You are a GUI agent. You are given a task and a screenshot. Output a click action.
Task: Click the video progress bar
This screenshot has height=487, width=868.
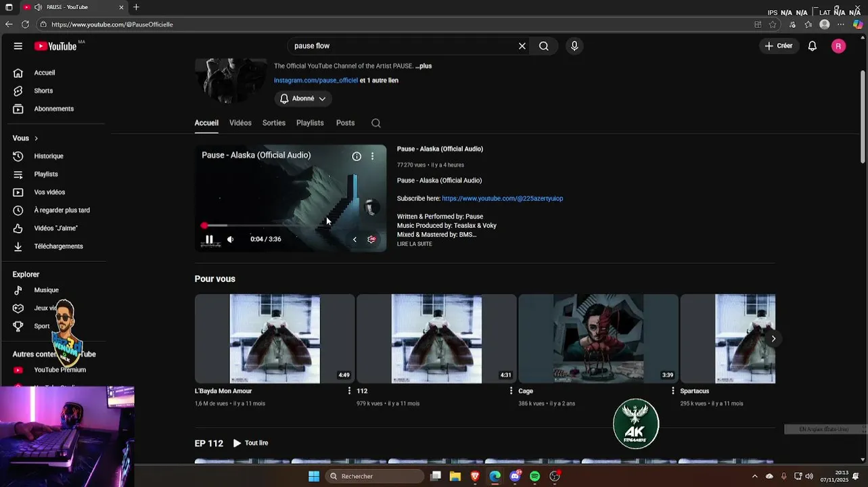coord(290,225)
